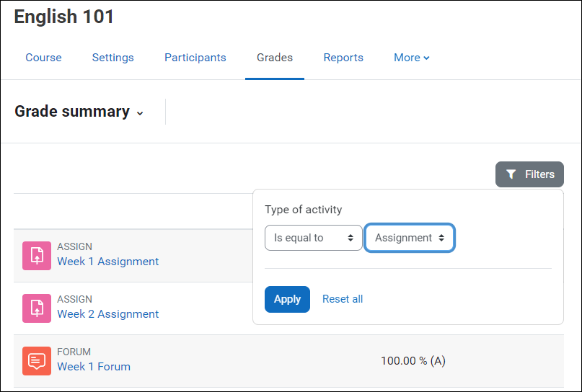Click the English 101 course title
The height and width of the screenshot is (392, 582).
point(64,17)
